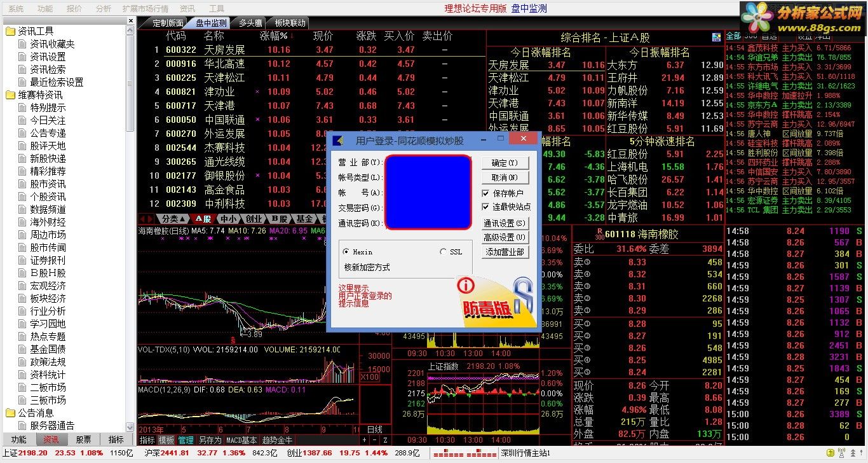Select the 创业 category tab

pyautogui.click(x=253, y=219)
